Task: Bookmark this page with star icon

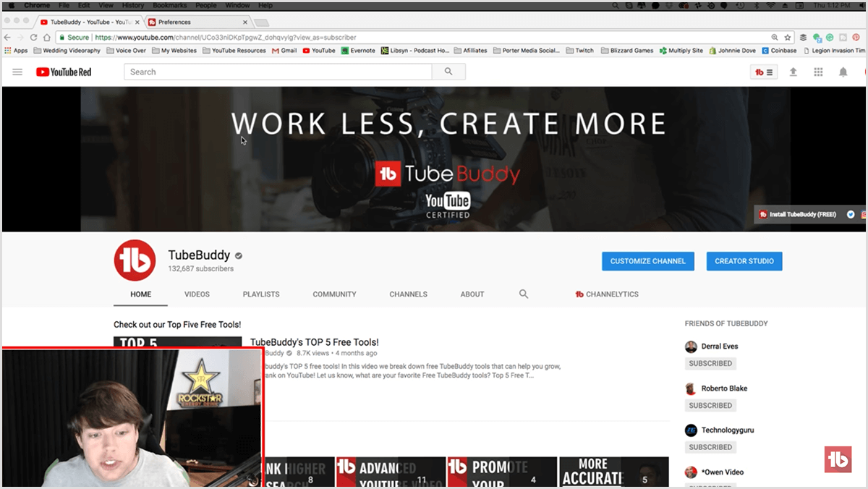Action: pos(788,37)
